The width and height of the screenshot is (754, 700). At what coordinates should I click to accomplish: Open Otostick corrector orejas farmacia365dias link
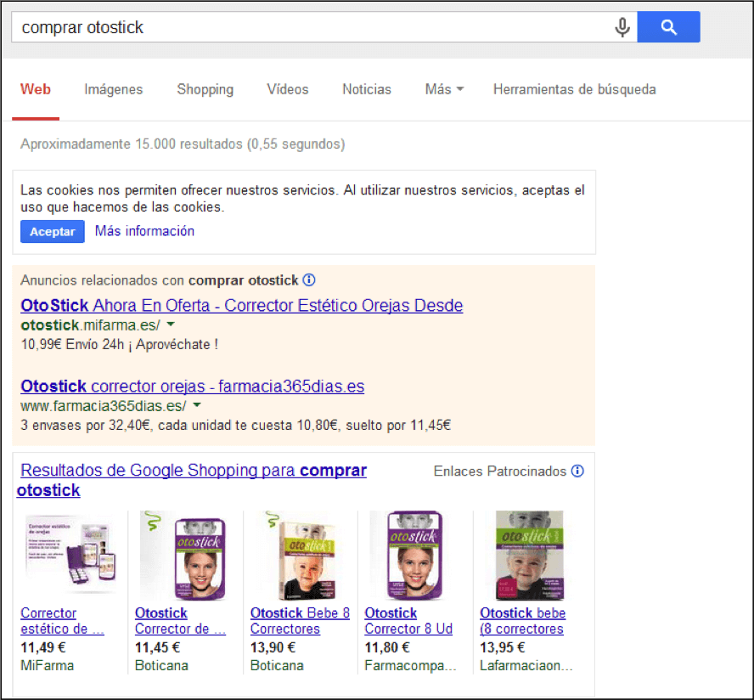point(193,387)
